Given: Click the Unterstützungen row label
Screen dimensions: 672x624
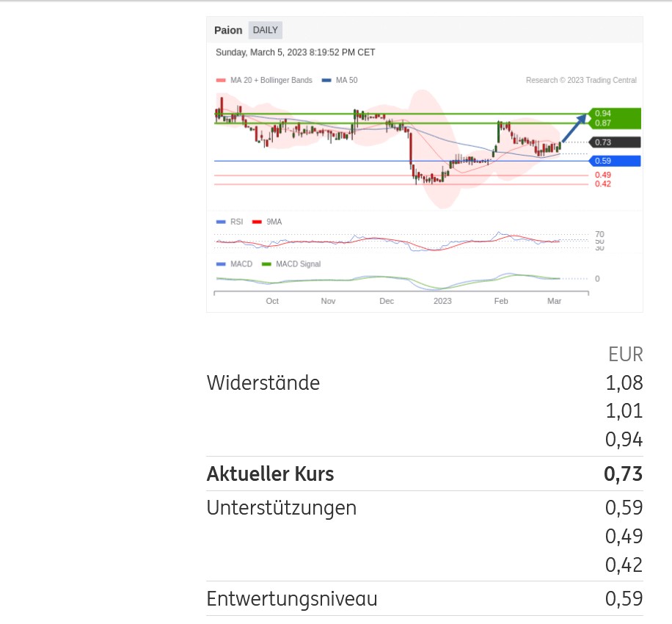Looking at the screenshot, I should [x=281, y=508].
